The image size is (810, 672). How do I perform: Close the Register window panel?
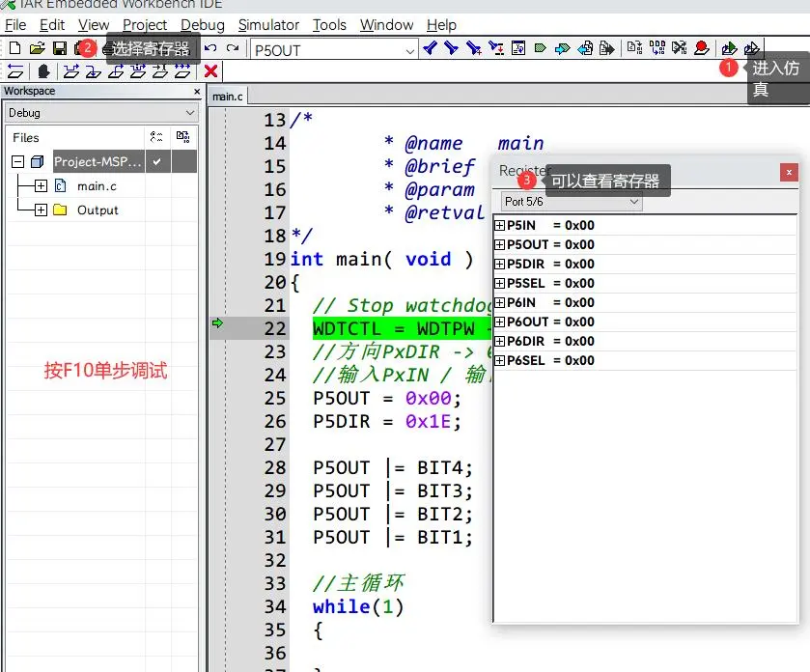[x=789, y=172]
